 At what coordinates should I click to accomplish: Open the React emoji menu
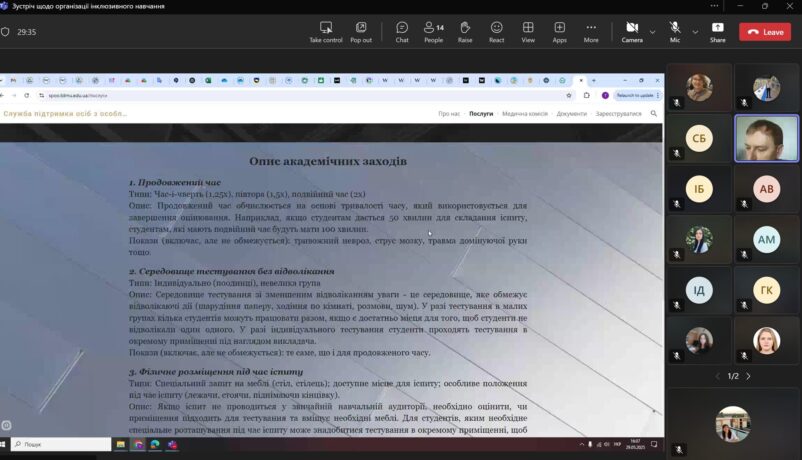click(497, 31)
